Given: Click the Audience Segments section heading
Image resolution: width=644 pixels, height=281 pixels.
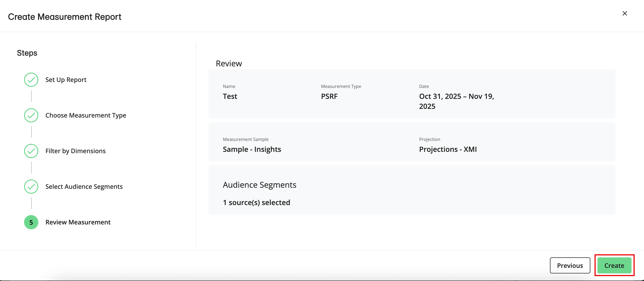Looking at the screenshot, I should coord(260,185).
